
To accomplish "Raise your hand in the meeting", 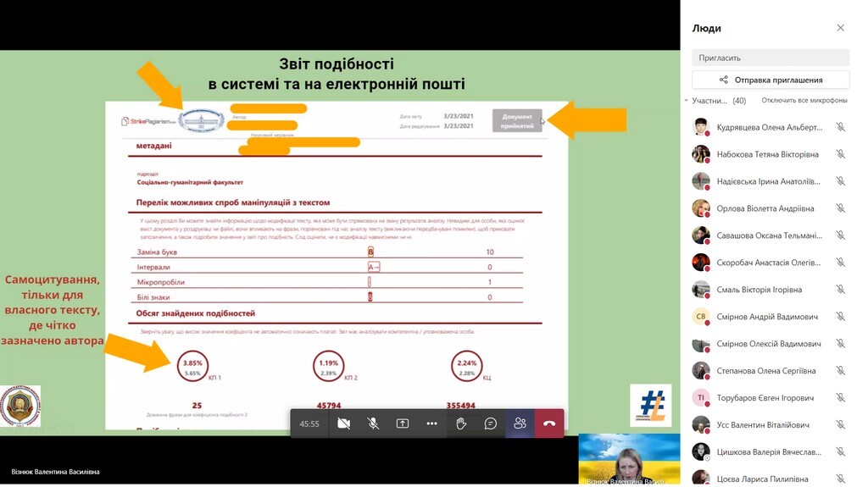I will coord(461,424).
